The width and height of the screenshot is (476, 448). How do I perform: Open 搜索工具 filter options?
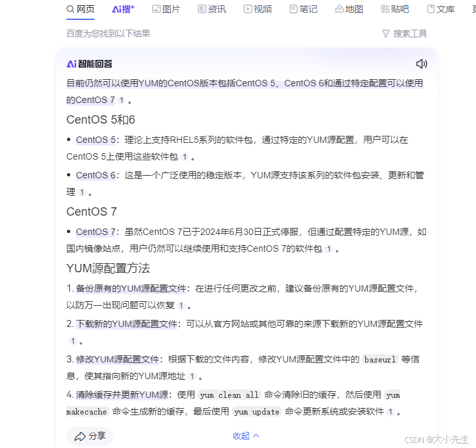pos(405,33)
